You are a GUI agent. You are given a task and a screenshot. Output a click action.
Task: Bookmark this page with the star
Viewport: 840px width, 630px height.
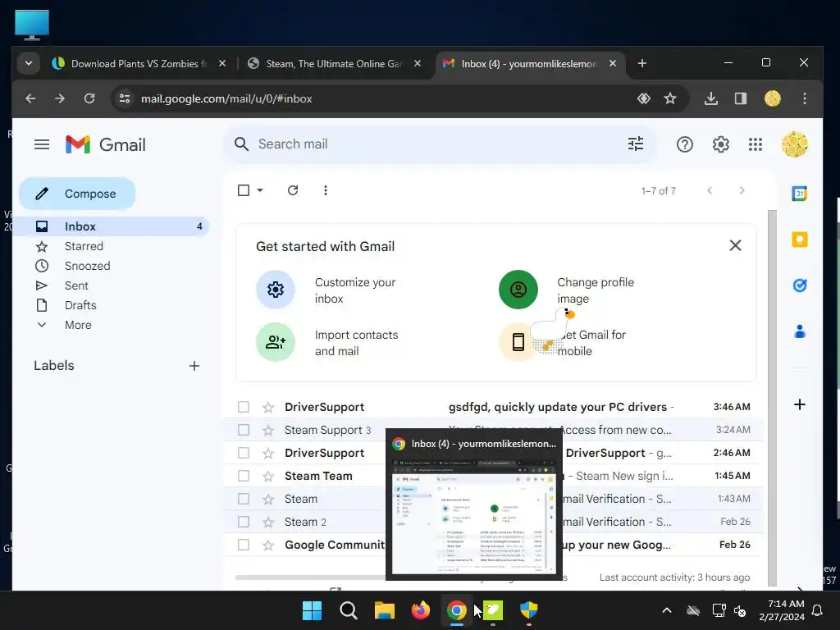(669, 98)
